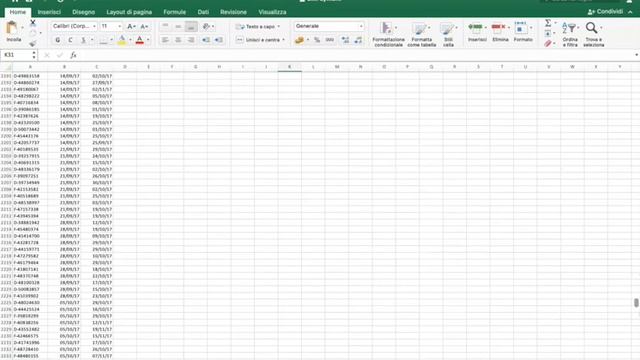Toggle underline S formatting
Screen dimensions: 640x360
pyautogui.click(x=83, y=40)
